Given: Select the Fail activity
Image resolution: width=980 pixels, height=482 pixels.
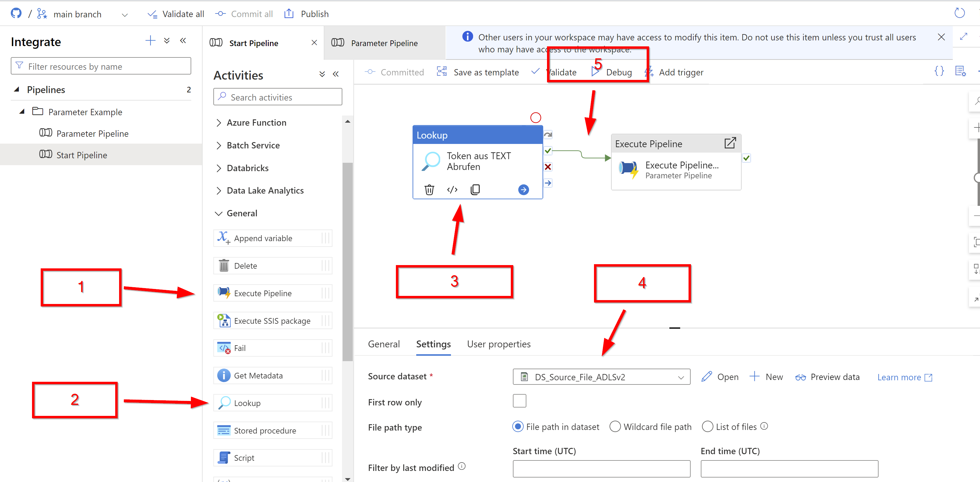Looking at the screenshot, I should click(272, 348).
